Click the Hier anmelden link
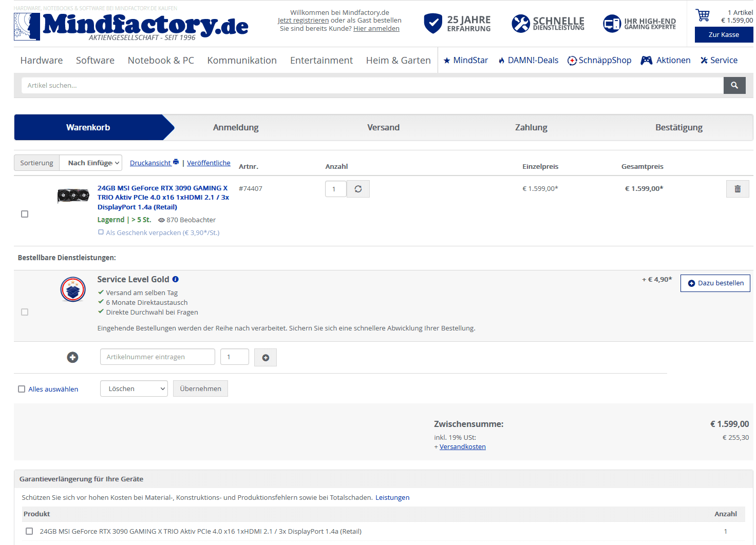The image size is (756, 545). [x=376, y=29]
